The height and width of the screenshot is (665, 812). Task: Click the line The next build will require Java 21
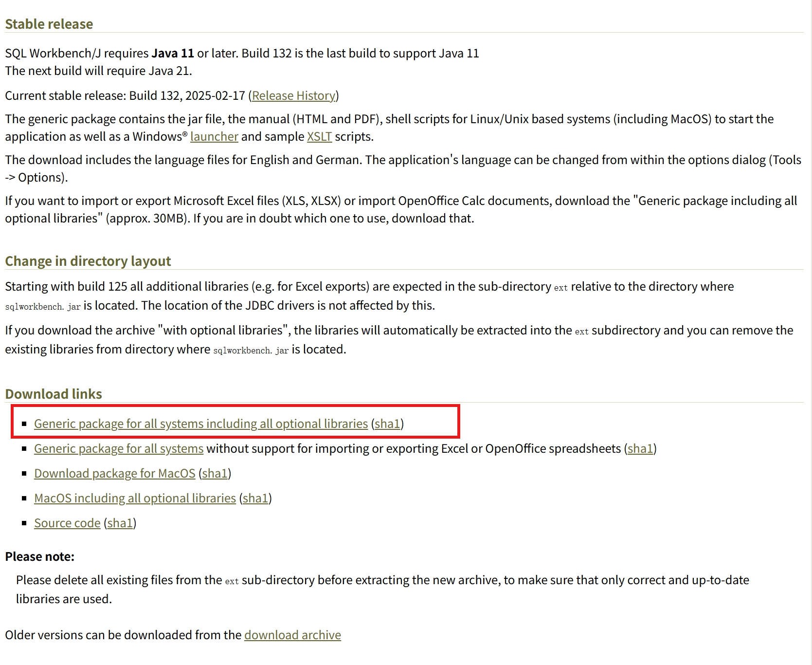pyautogui.click(x=99, y=71)
